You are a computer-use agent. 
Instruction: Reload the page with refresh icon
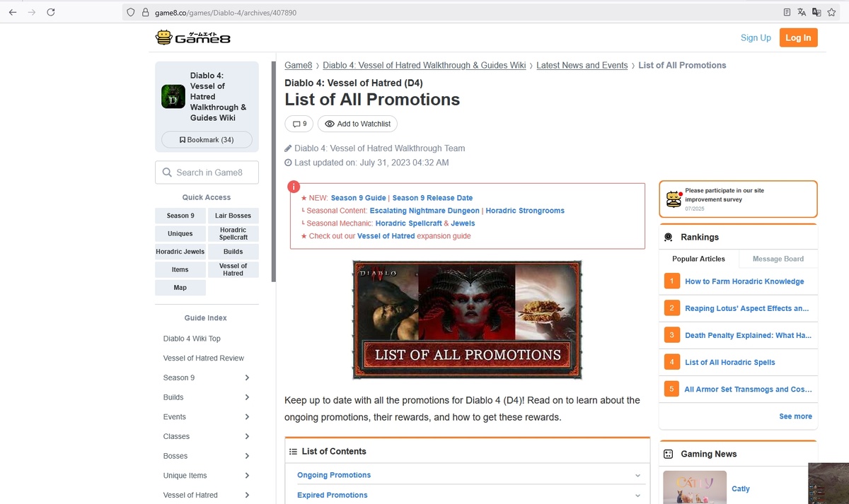(50, 12)
